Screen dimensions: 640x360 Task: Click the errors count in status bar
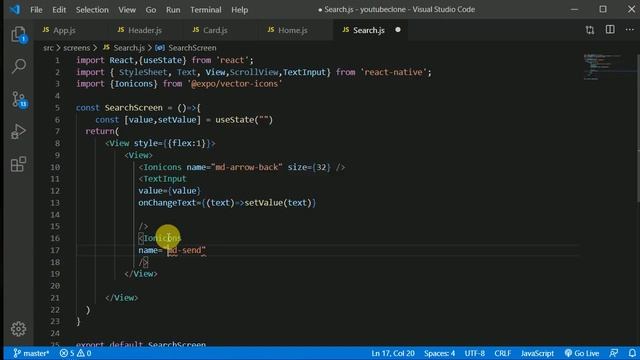click(x=67, y=353)
